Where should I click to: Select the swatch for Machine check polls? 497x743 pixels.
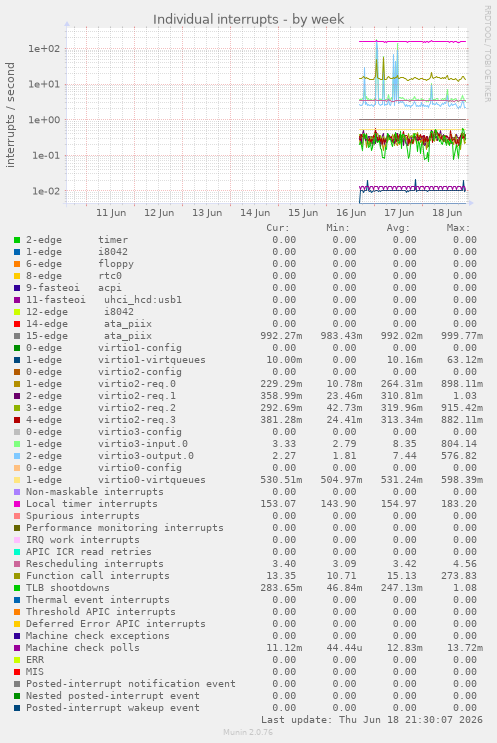point(17,648)
